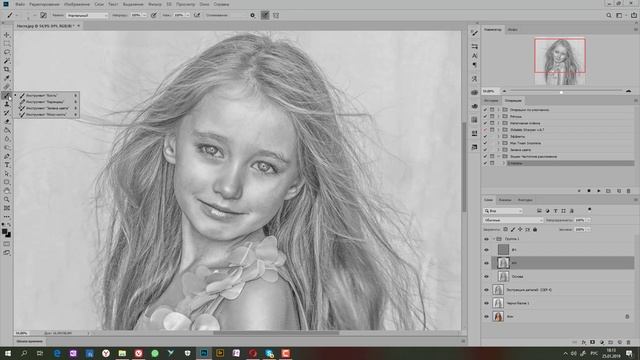Toggle checkmark of Операции по умолчанию set
Viewport: 640px width, 360px height.
[485, 110]
